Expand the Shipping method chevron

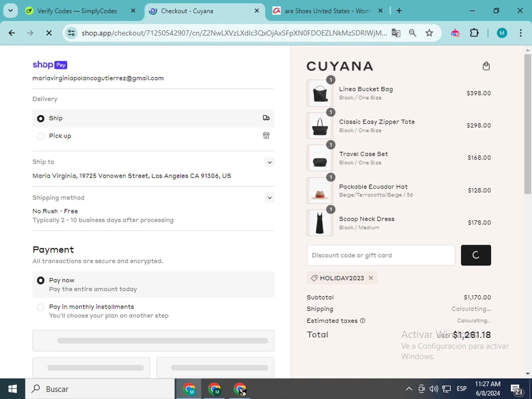click(x=270, y=198)
